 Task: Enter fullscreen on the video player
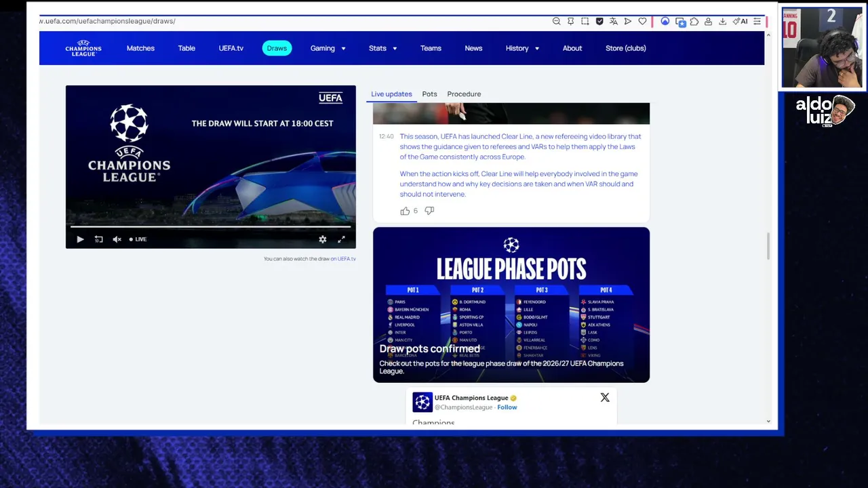pos(341,239)
